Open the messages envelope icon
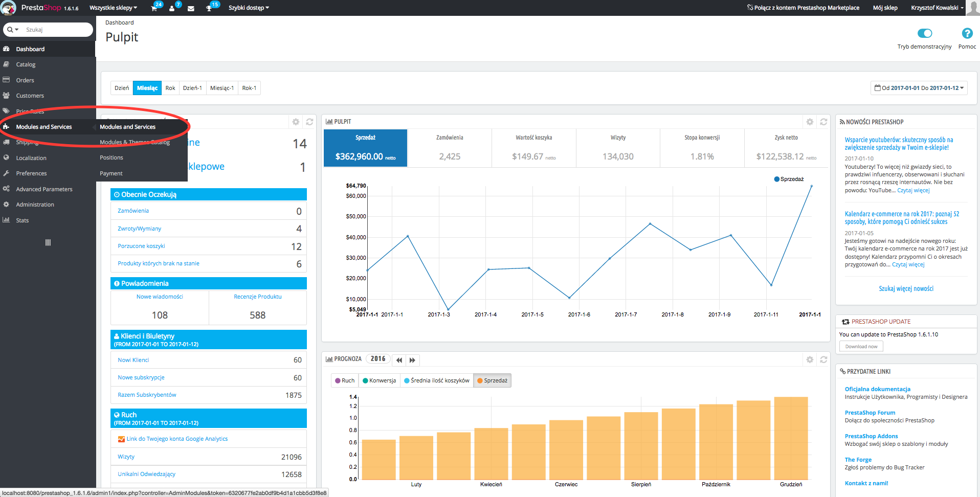Screen dimensions: 980x497 [x=191, y=8]
